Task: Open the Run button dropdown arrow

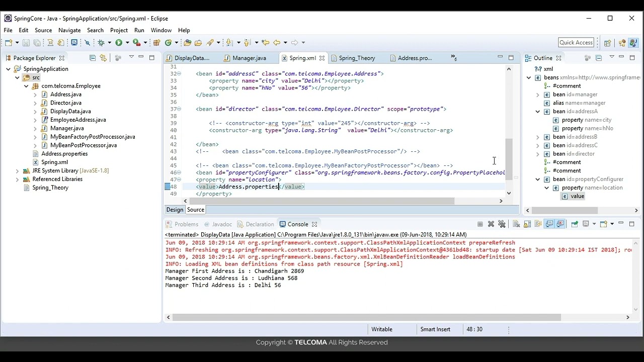Action: pos(127,43)
